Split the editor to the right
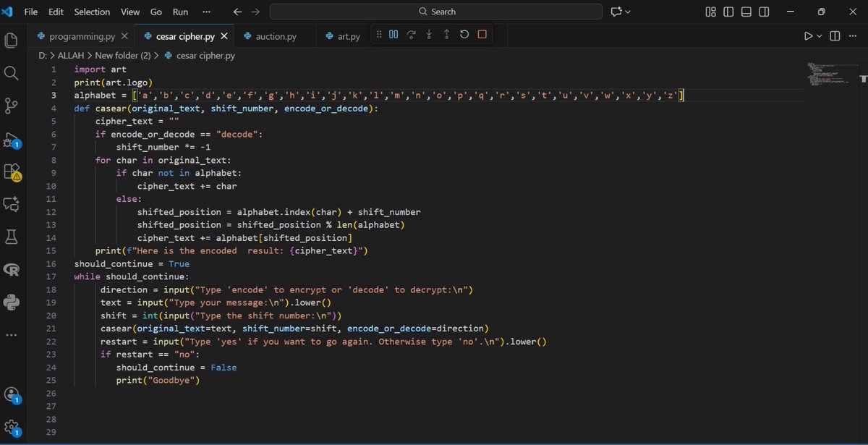The height and width of the screenshot is (445, 868). tap(835, 36)
